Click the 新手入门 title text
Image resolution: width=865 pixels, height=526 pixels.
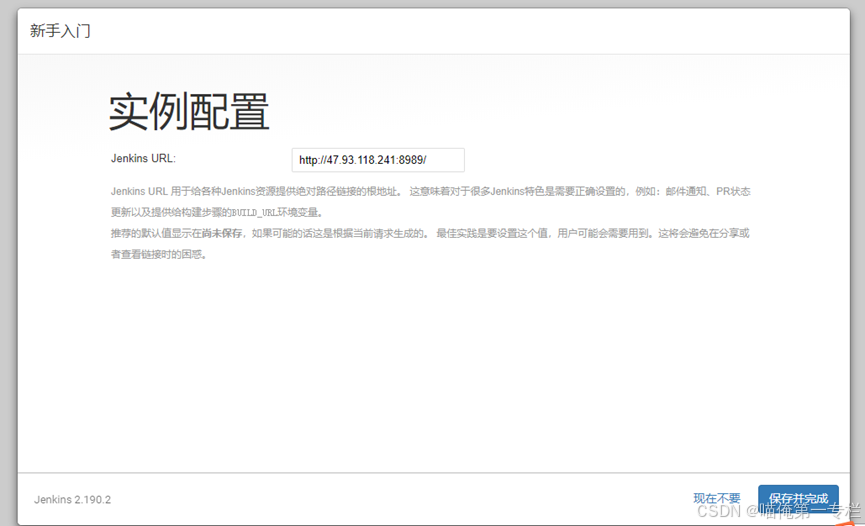[x=60, y=31]
